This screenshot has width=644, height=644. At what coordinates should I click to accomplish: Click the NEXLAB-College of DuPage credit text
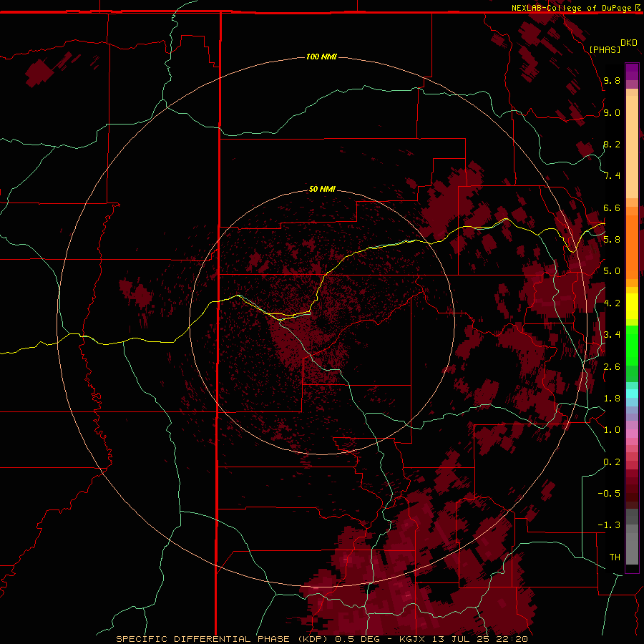572,8
